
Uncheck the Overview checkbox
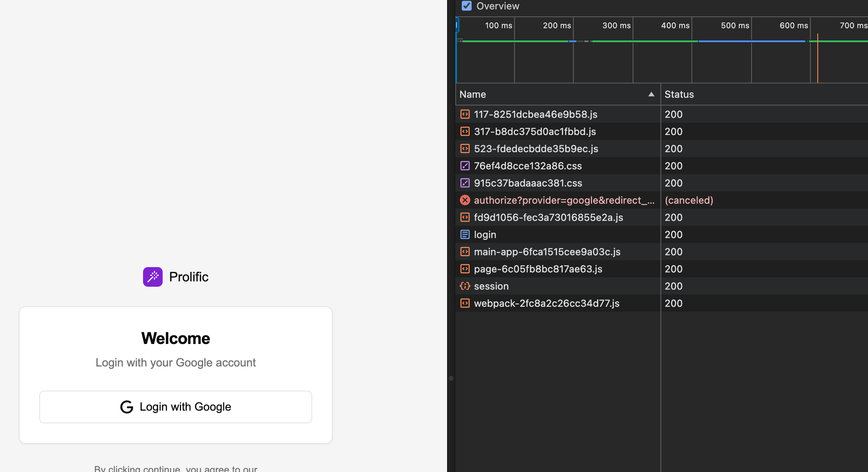tap(467, 6)
